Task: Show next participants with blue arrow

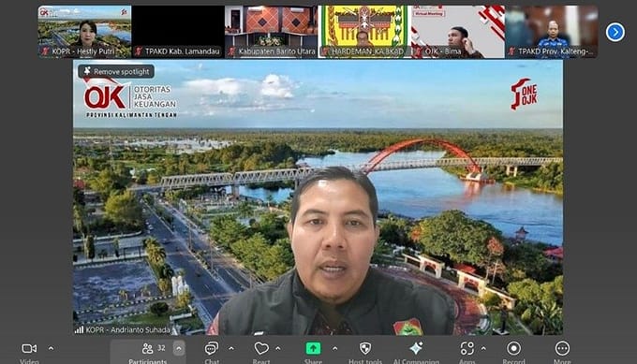Action: (615, 32)
